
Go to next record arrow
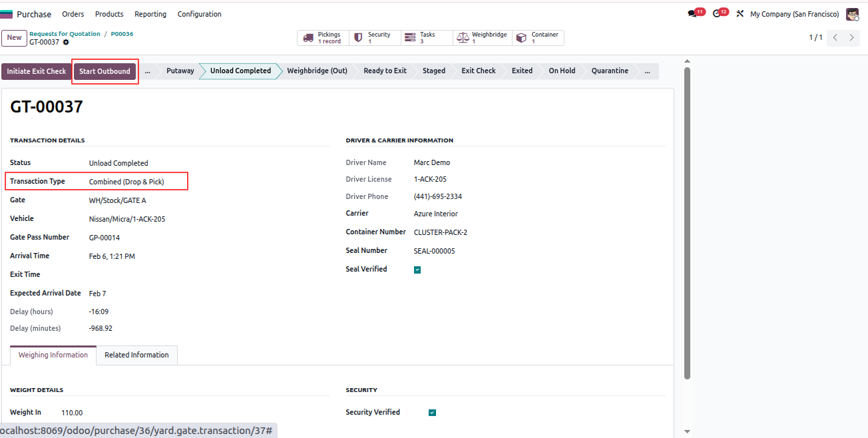pos(852,38)
